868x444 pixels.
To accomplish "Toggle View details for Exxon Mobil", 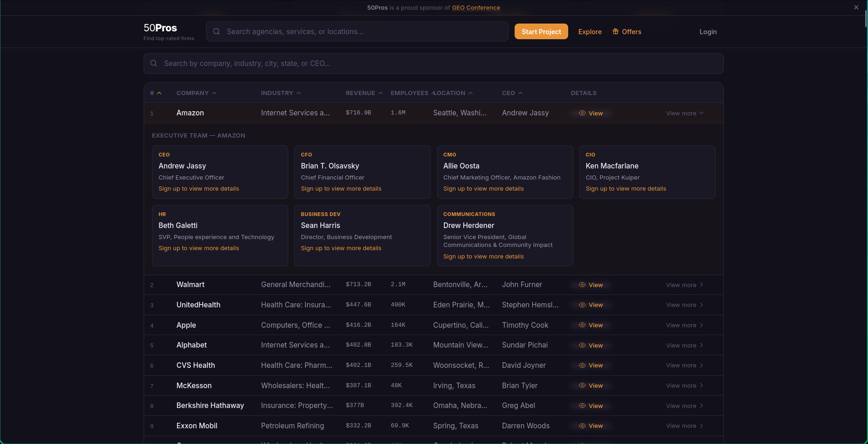I will (591, 426).
